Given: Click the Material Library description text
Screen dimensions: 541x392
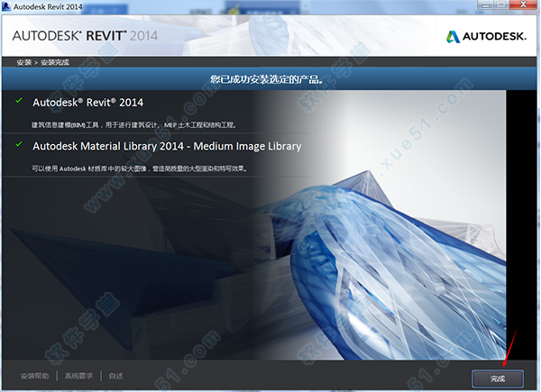Looking at the screenshot, I should click(x=139, y=168).
